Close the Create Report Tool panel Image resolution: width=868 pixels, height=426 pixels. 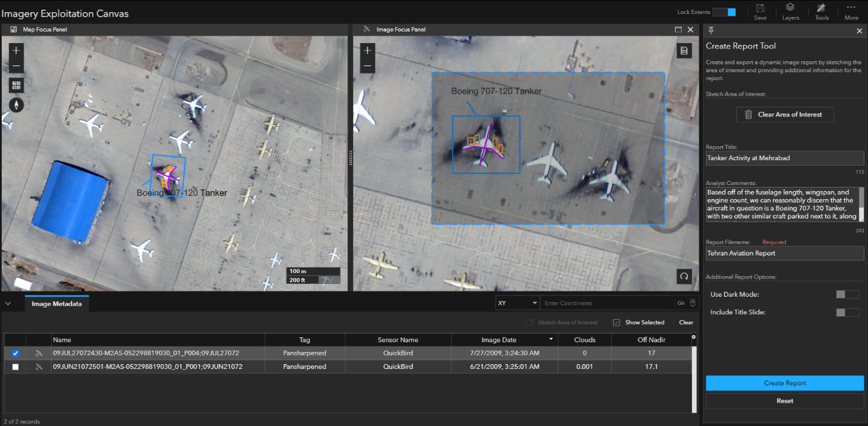(859, 31)
